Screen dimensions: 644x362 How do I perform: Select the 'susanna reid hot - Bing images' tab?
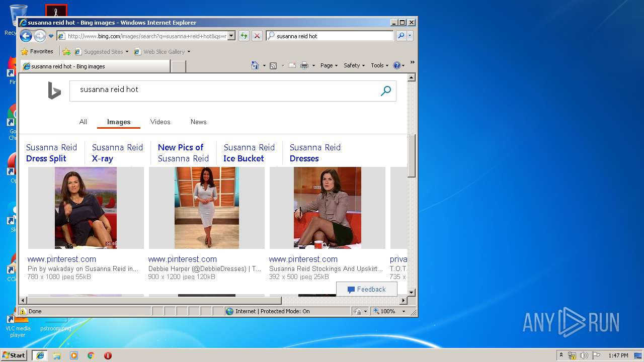pyautogui.click(x=95, y=66)
